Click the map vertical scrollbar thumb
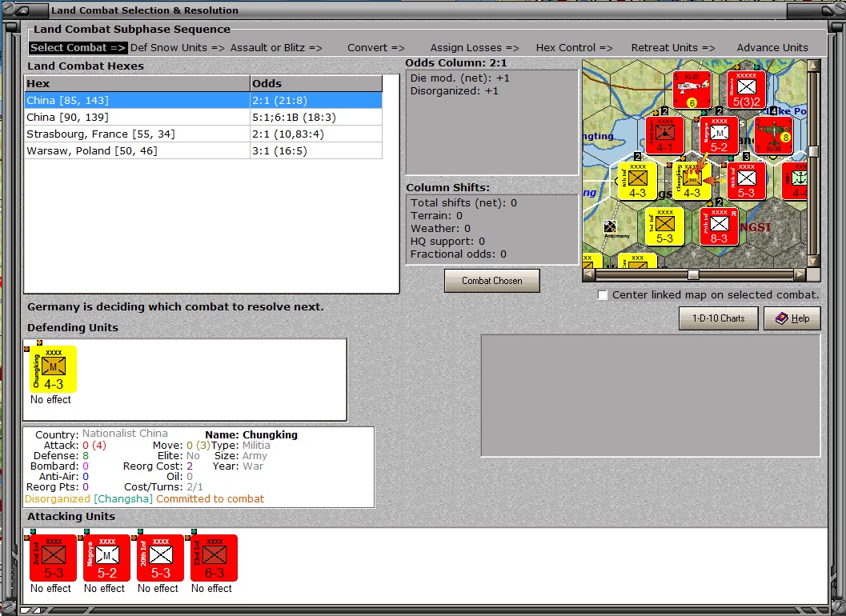Viewport: 846px width, 616px height. click(813, 151)
